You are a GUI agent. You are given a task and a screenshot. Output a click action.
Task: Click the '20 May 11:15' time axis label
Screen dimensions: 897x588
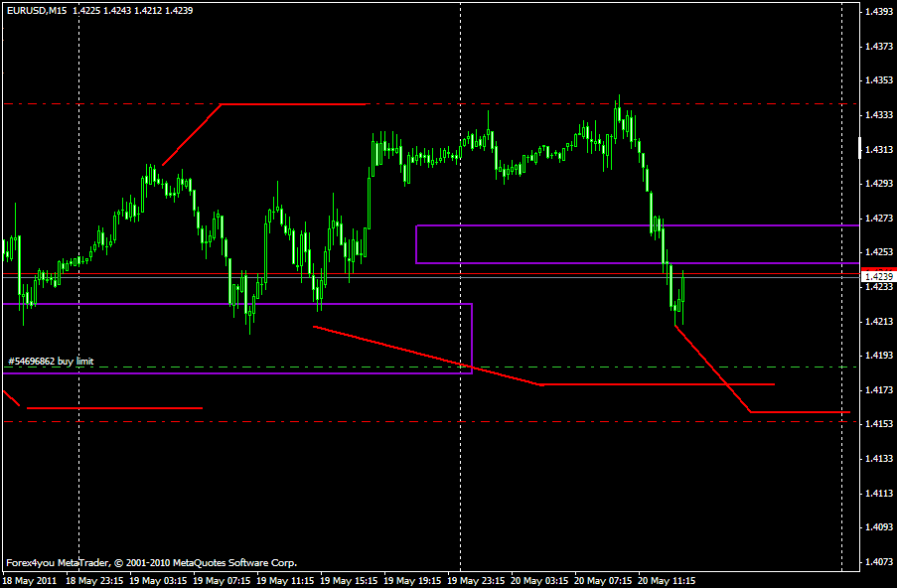pyautogui.click(x=667, y=581)
